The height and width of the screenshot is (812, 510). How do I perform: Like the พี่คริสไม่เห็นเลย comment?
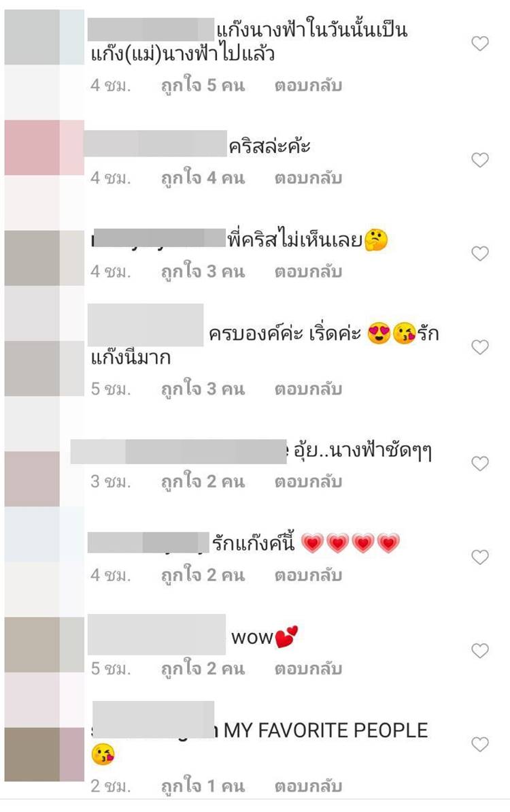[480, 254]
